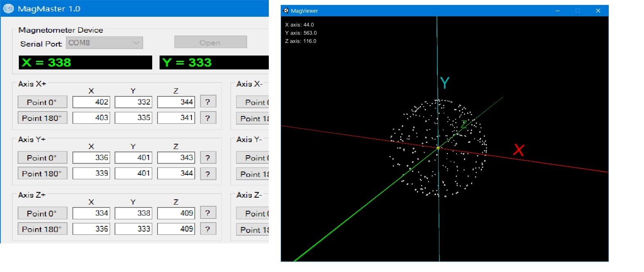The image size is (644, 272).
Task: Click the help button for Axis X+ Point 180°
Action: 208,118
